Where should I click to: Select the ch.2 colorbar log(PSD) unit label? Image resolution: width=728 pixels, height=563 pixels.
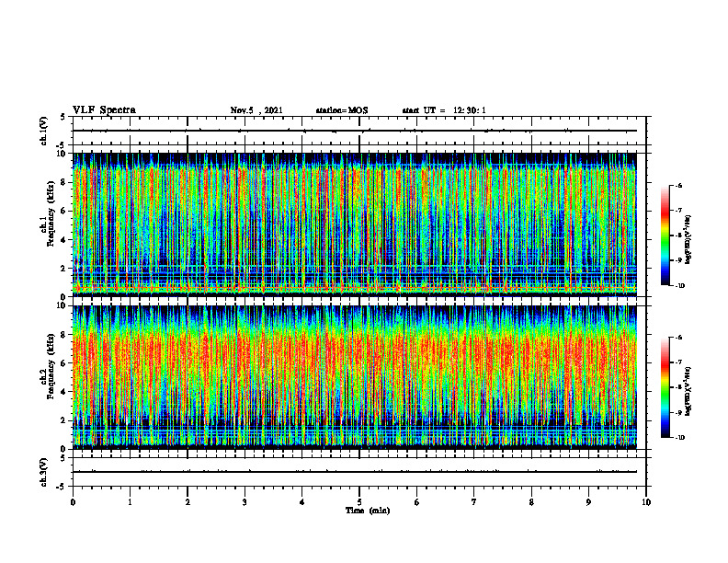click(688, 391)
